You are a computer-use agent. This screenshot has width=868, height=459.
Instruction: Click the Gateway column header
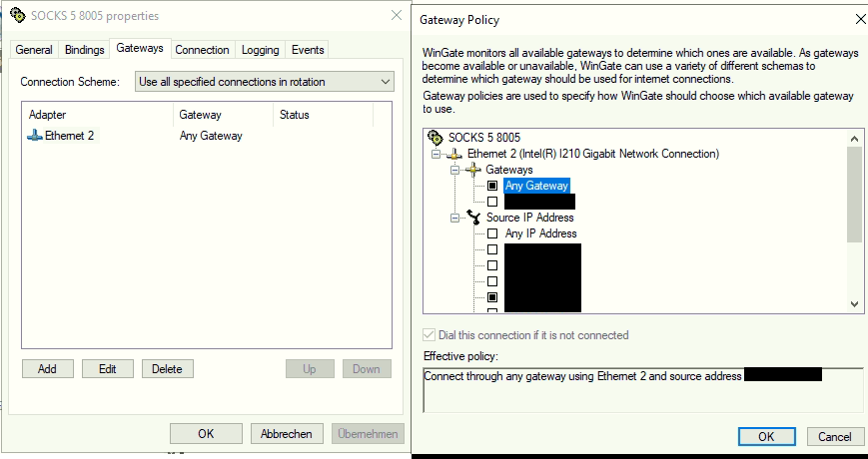click(x=223, y=115)
